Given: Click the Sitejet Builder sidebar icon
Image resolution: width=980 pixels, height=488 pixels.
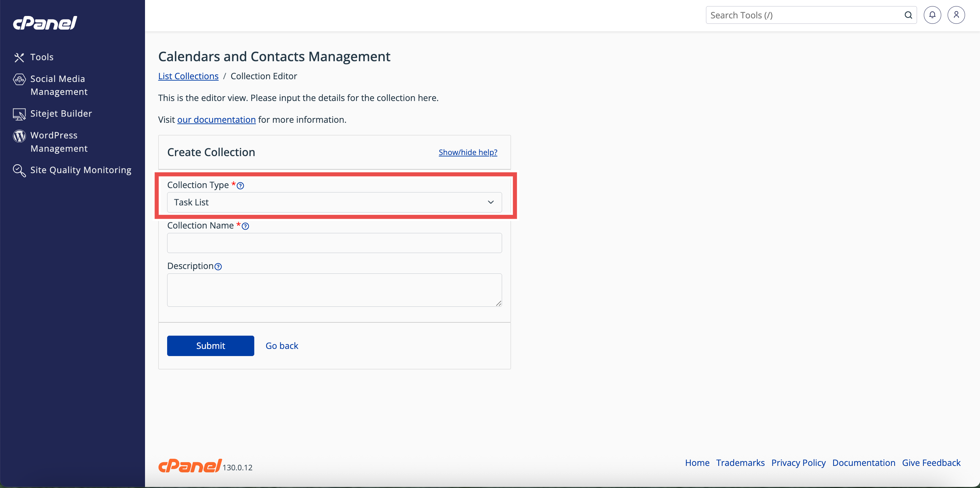Looking at the screenshot, I should [19, 114].
